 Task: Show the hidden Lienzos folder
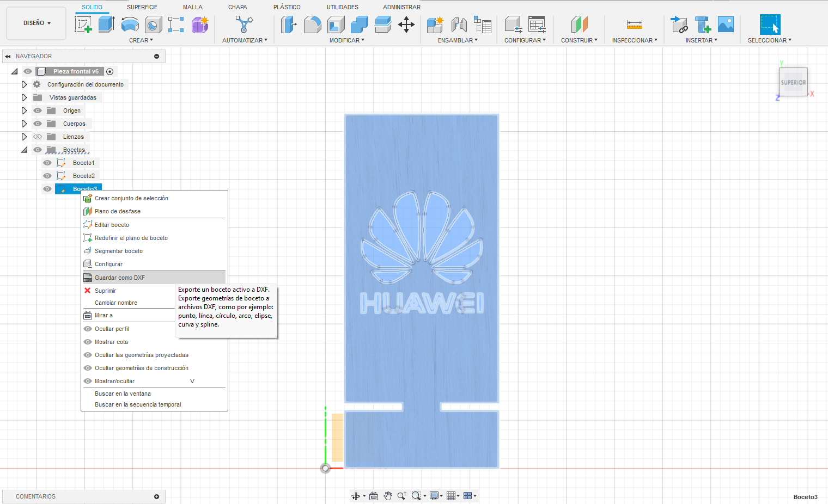point(38,137)
